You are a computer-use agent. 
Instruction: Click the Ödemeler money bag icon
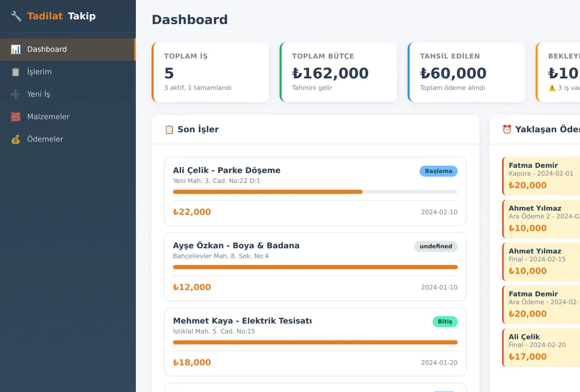pos(15,139)
